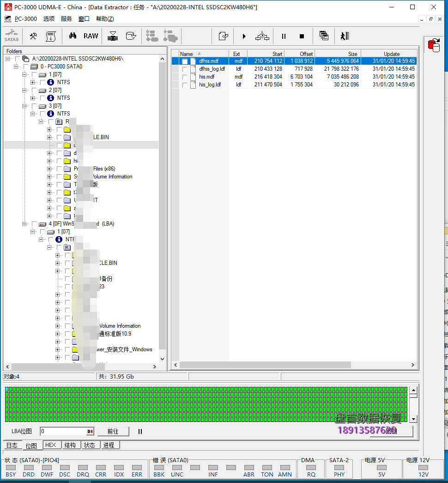Open the 帮助(Z) menu
Screen dimensions: 448x483
(x=105, y=19)
